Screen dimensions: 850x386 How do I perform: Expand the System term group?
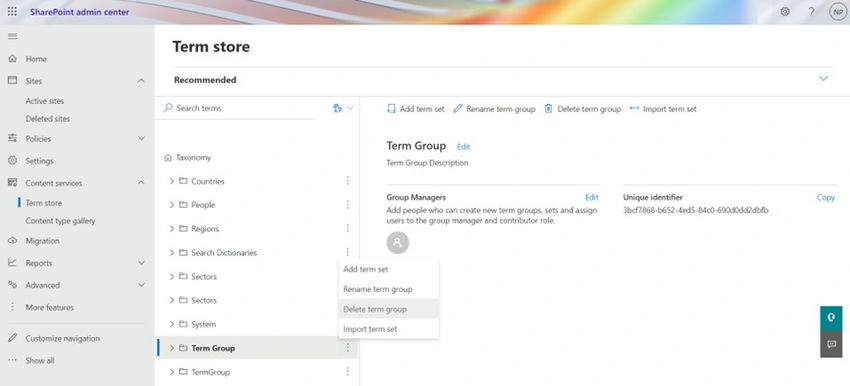point(171,324)
